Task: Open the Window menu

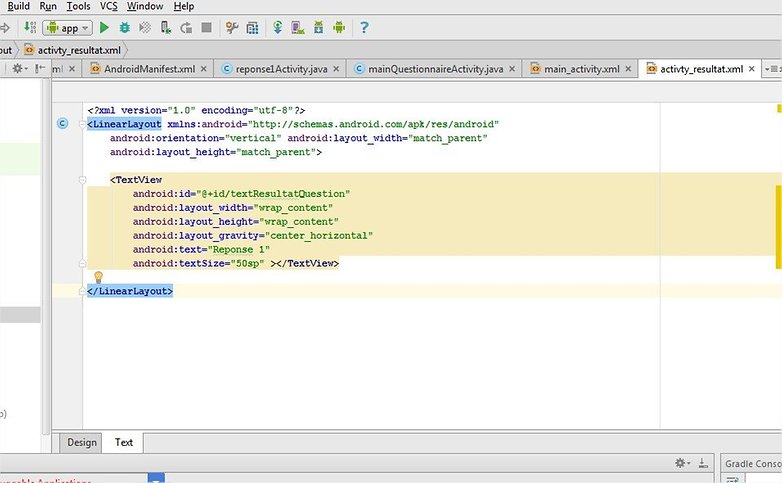Action: coord(145,6)
